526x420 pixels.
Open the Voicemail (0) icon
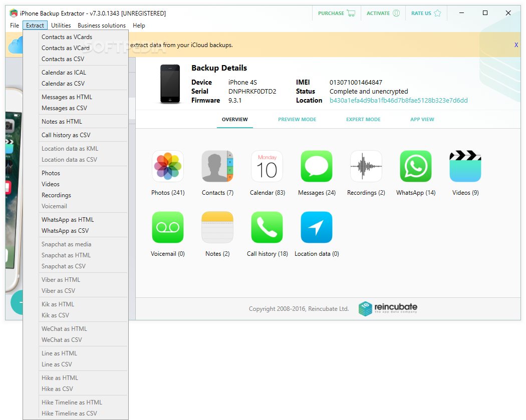point(168,227)
